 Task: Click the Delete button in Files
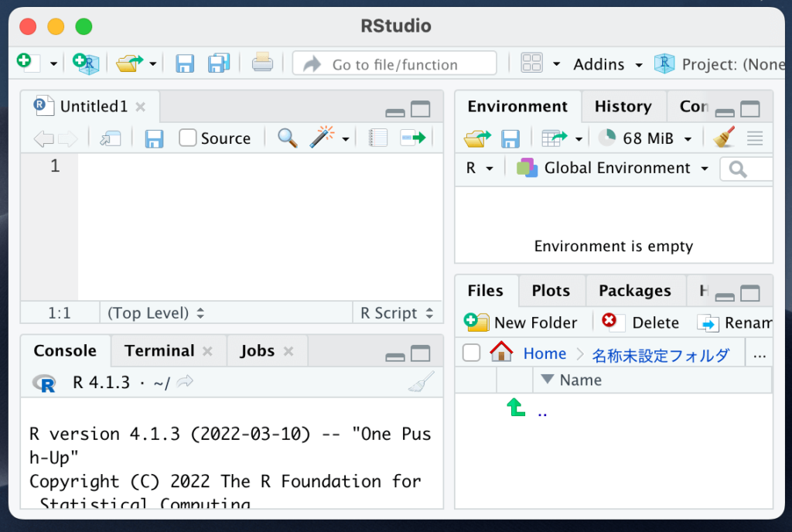pos(640,322)
